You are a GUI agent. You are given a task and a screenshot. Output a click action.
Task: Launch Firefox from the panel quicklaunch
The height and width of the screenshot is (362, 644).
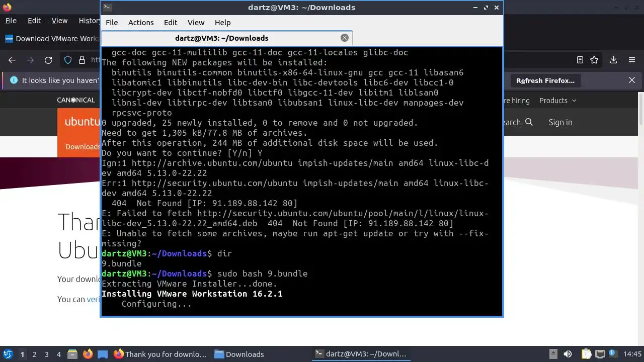click(x=88, y=354)
